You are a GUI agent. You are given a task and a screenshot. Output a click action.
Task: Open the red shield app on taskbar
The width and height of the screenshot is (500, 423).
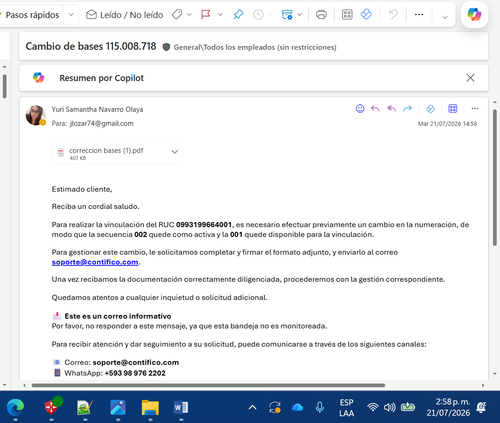[52, 407]
